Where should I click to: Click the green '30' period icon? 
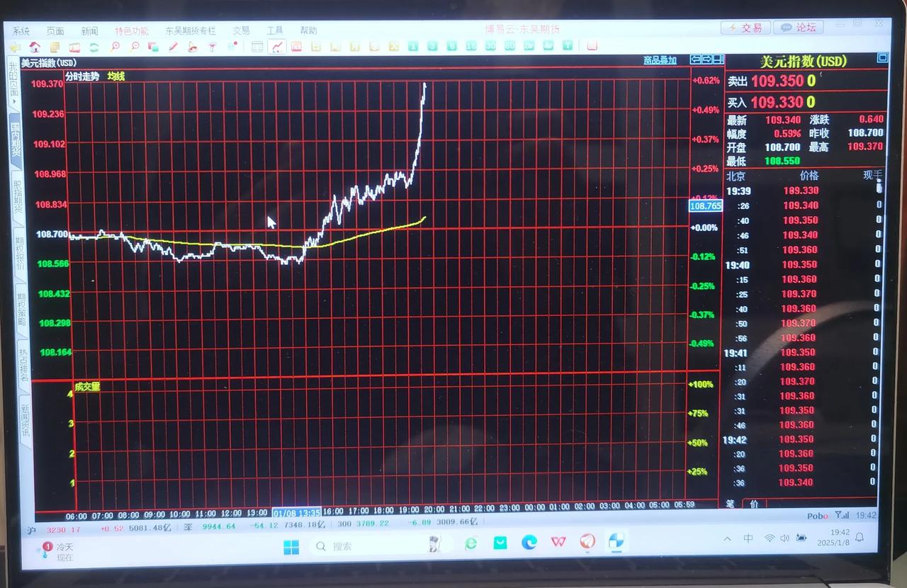click(490, 46)
